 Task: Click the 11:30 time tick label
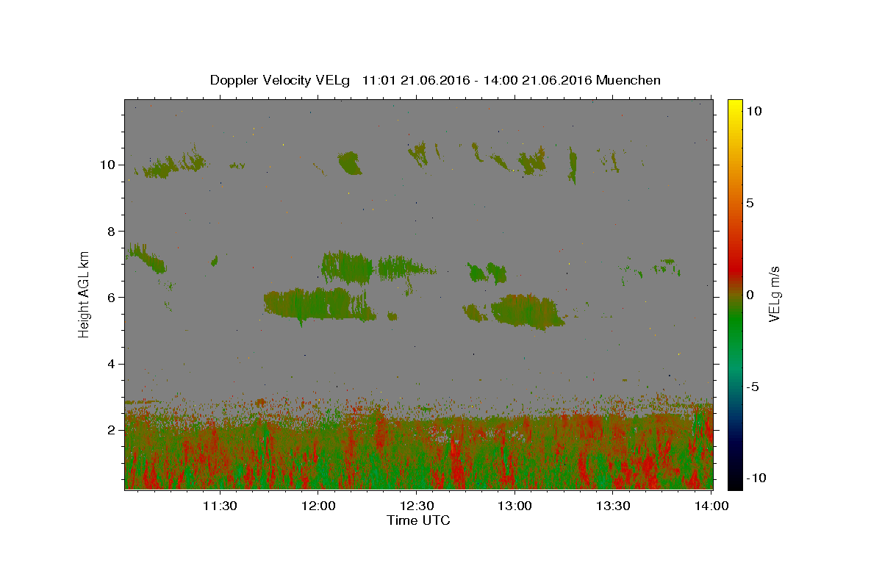219,506
